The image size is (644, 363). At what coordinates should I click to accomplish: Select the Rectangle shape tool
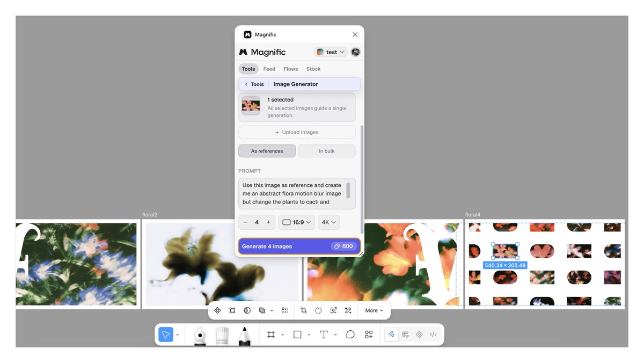coord(297,335)
